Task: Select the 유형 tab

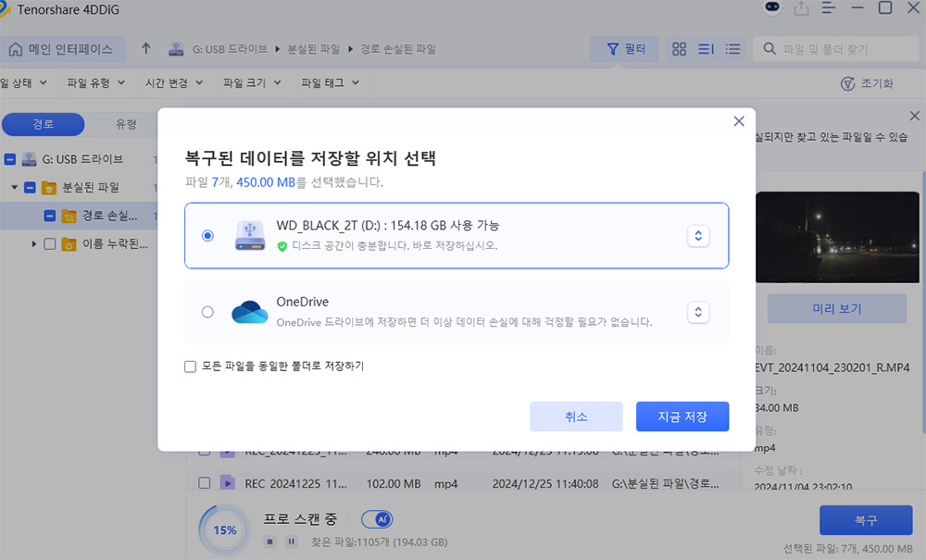Action: click(126, 124)
